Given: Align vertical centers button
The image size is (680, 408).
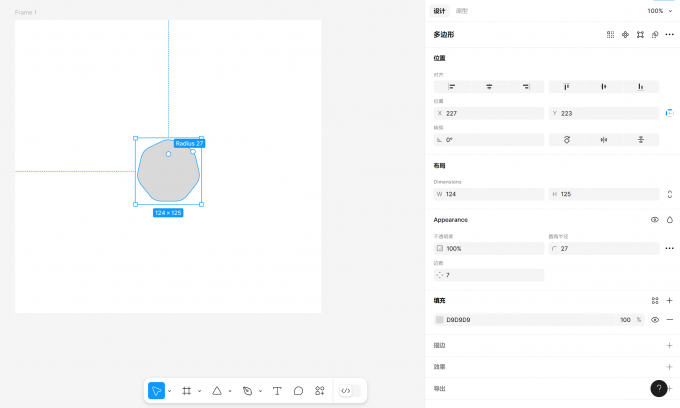Looking at the screenshot, I should pyautogui.click(x=604, y=87).
